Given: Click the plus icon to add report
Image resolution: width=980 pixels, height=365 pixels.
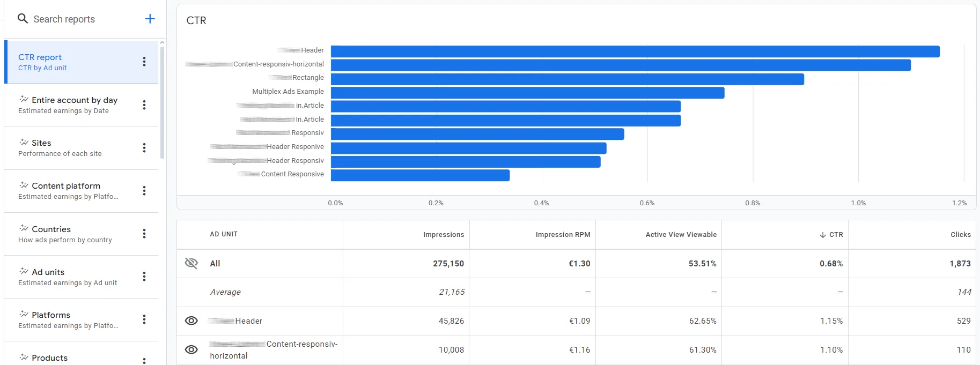Looking at the screenshot, I should pyautogui.click(x=150, y=19).
